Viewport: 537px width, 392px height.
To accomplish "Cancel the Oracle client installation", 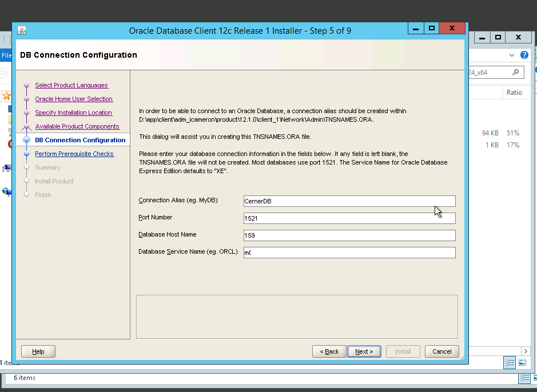I will (441, 351).
